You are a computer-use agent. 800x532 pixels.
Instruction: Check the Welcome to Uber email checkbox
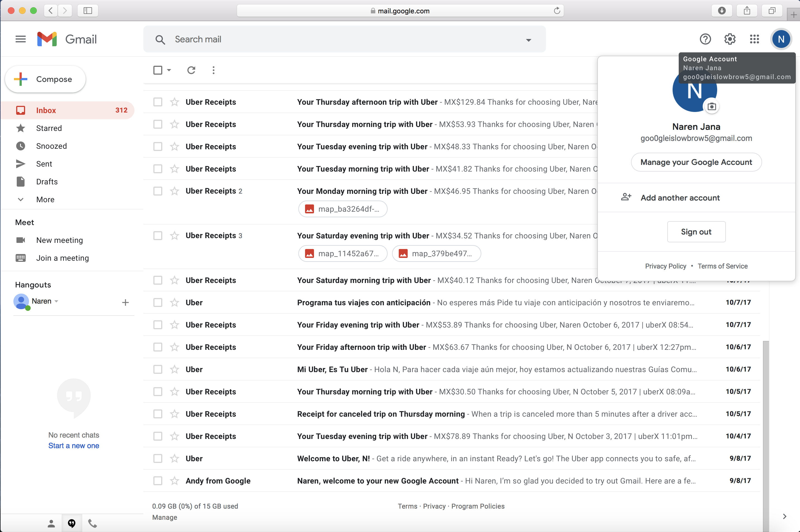click(x=158, y=458)
